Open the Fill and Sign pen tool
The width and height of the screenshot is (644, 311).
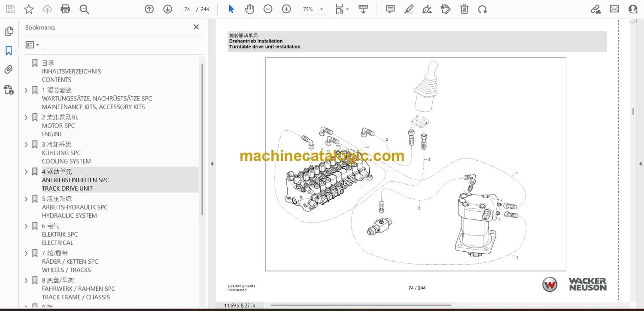click(427, 9)
